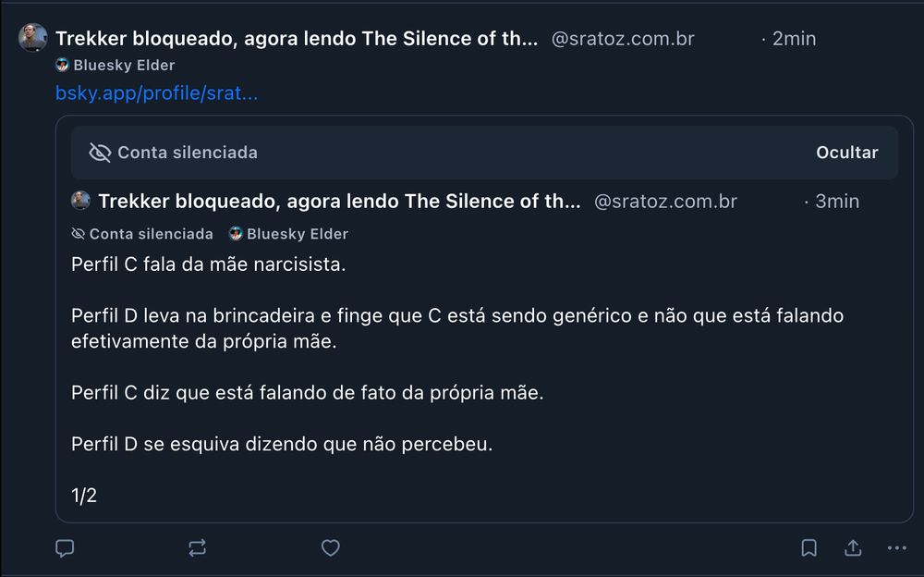924x577 pixels.
Task: Click the Bluesky Elder badge icon under the name
Action: pos(61,65)
